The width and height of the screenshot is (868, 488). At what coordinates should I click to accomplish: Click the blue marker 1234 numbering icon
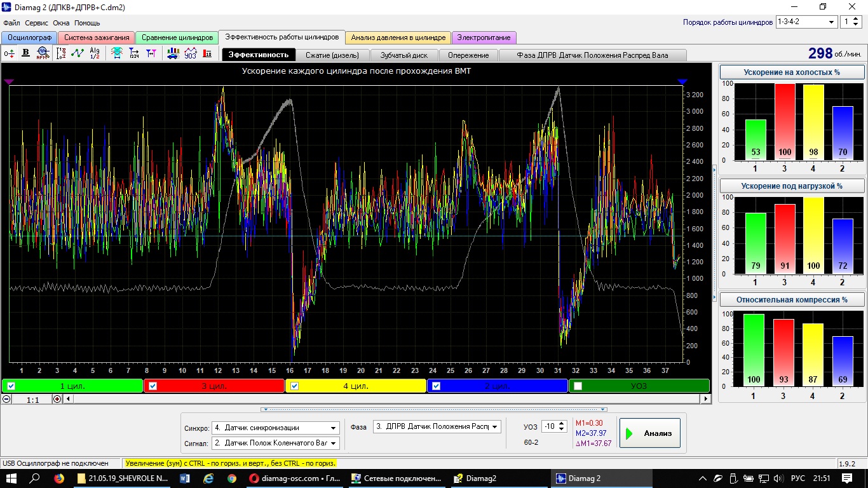coord(134,53)
